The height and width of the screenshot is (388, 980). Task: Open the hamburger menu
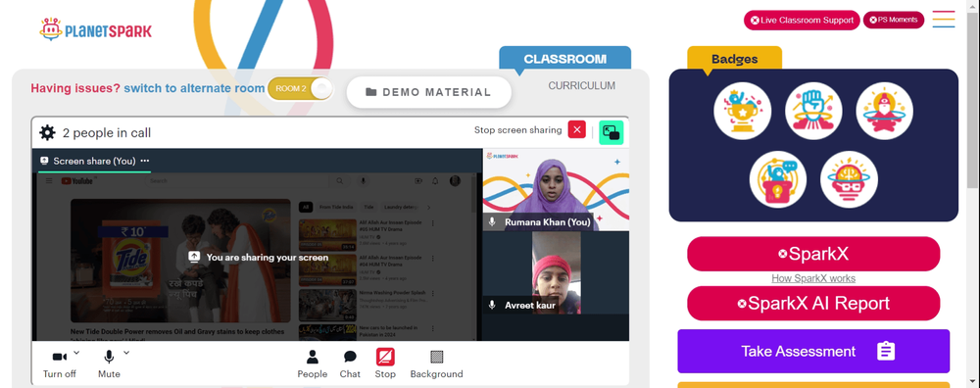[944, 20]
